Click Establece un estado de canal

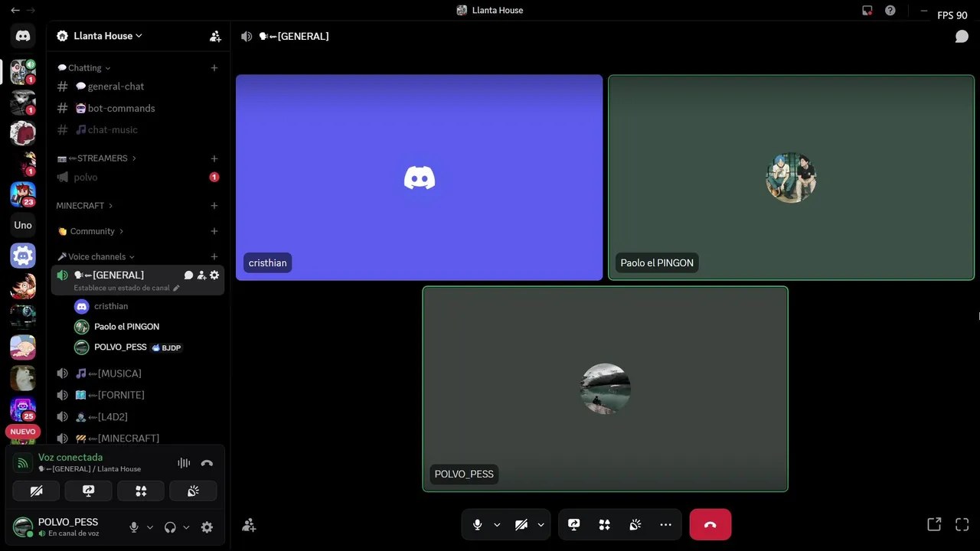(x=126, y=289)
